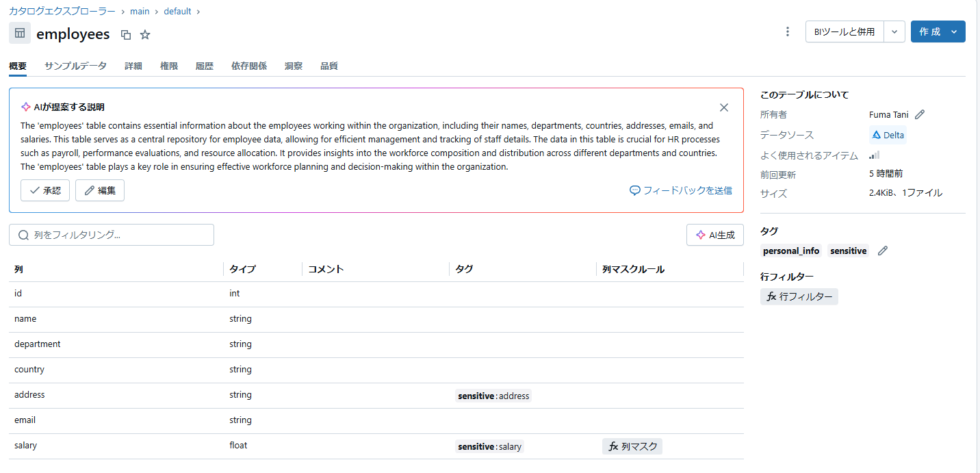980x473 pixels.
Task: Click the employees table icon
Action: (x=20, y=33)
